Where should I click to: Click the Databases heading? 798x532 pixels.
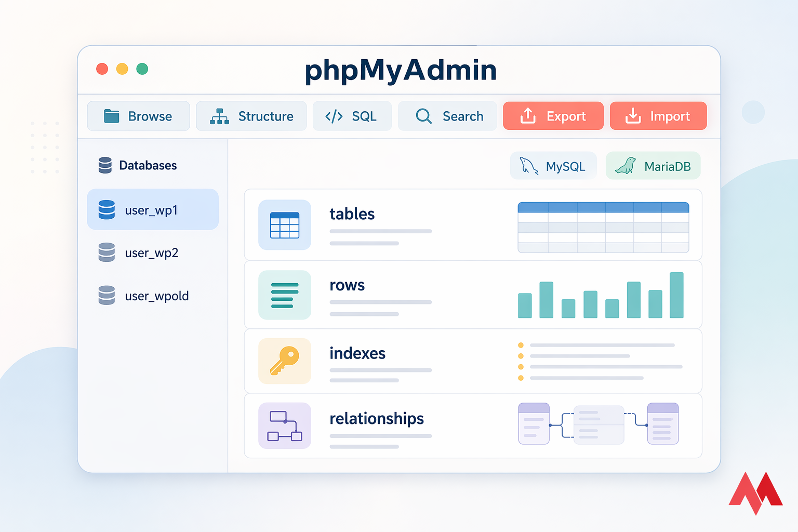(148, 165)
